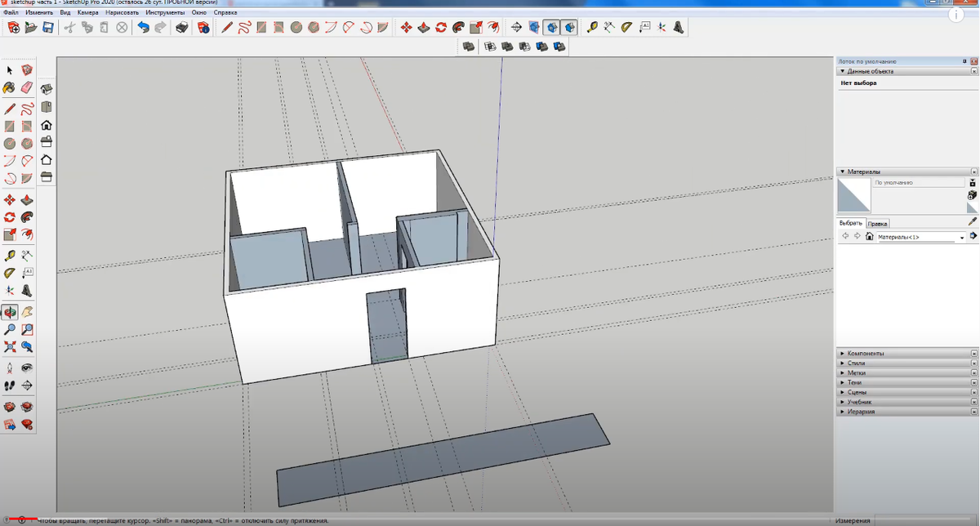Collapse the Материалы panel

tap(842, 172)
